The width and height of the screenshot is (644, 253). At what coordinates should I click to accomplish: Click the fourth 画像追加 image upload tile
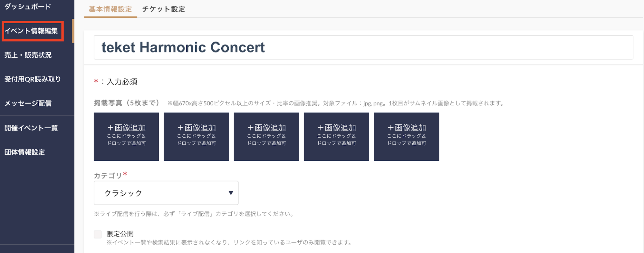pyautogui.click(x=336, y=137)
